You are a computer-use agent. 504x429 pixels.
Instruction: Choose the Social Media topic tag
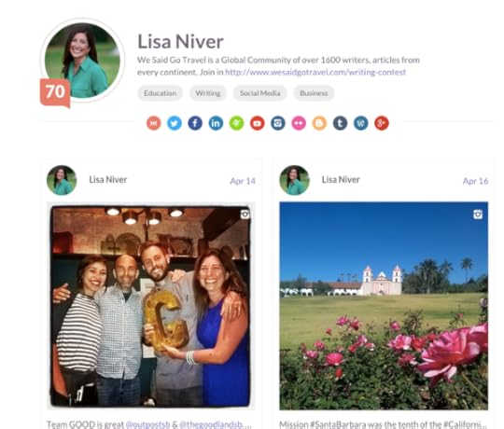(260, 93)
